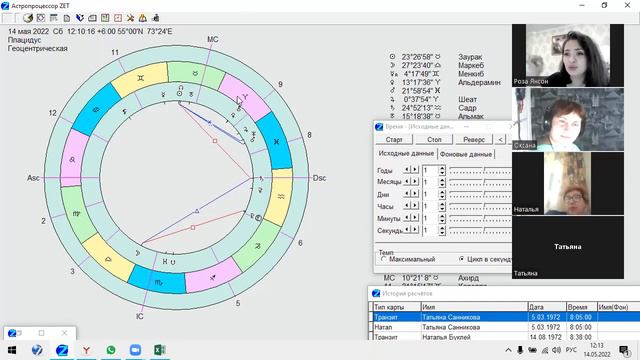
Task: Click the globe icon in the ZET toolbar
Action: [x=28, y=18]
